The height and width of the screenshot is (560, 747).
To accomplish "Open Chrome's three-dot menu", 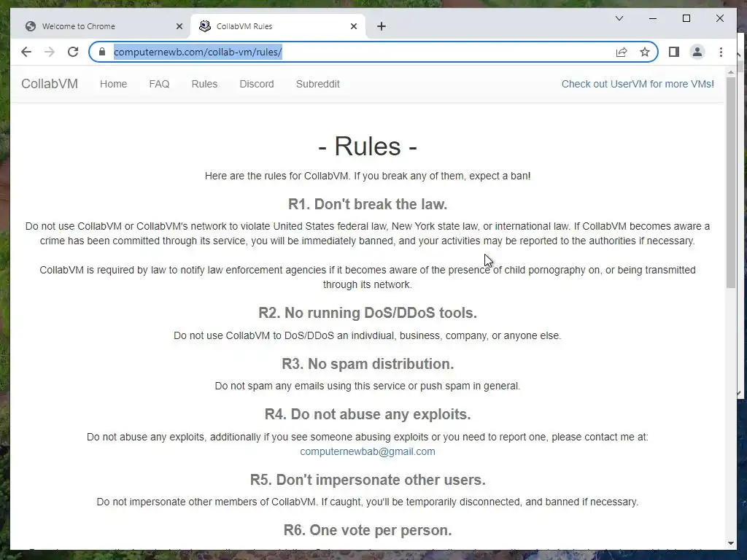I will pos(721,52).
